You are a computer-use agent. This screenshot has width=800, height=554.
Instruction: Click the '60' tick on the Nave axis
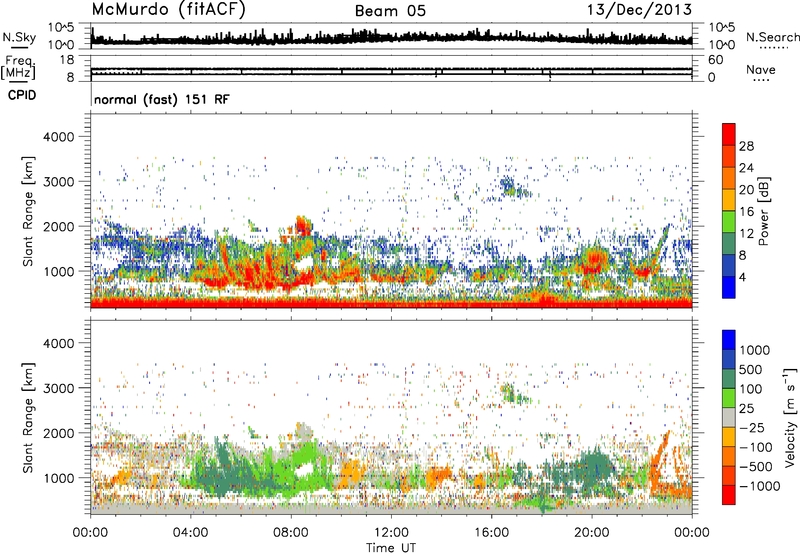point(715,60)
